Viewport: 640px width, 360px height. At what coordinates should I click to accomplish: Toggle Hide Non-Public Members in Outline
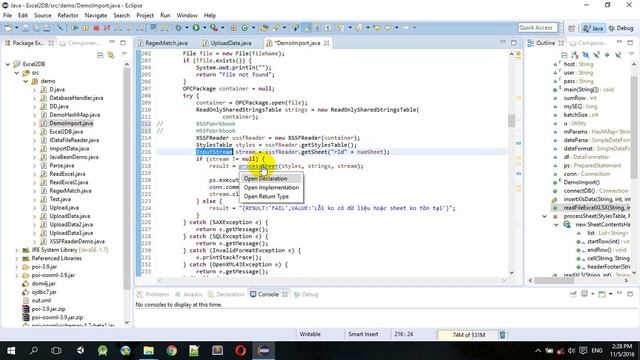607,55
